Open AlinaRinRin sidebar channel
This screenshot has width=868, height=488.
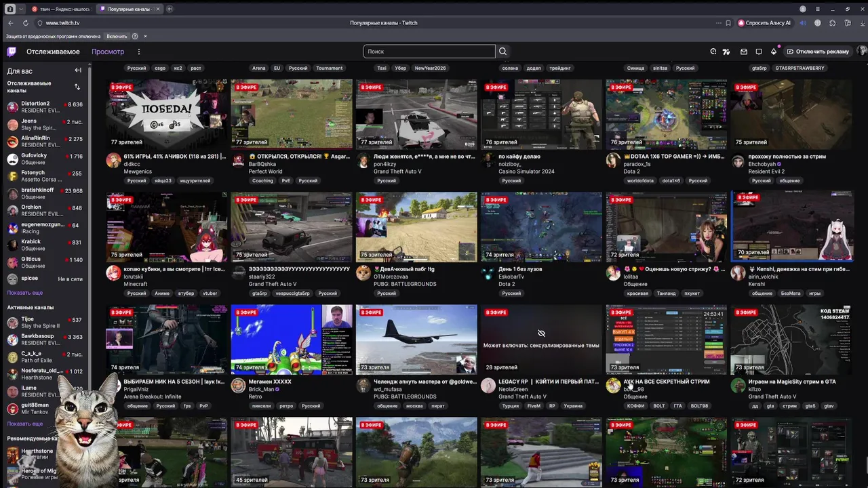click(45, 142)
